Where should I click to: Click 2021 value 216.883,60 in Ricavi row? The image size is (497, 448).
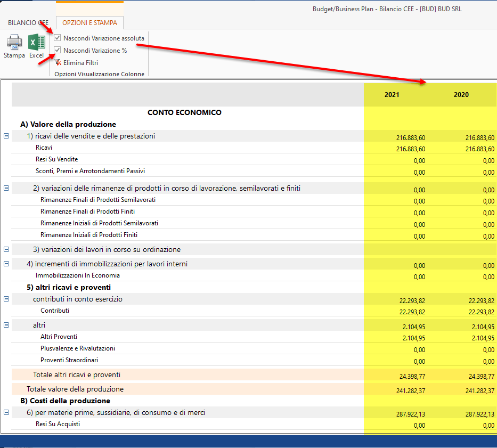411,149
